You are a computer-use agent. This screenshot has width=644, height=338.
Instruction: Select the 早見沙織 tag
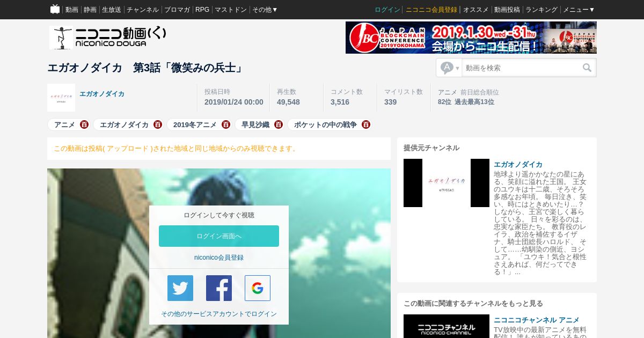[255, 124]
